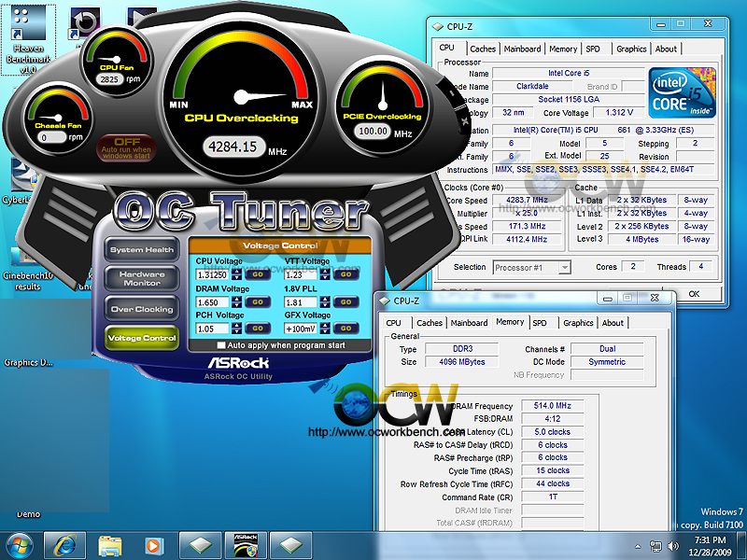Launch Internet Explorer from taskbar

pyautogui.click(x=64, y=546)
